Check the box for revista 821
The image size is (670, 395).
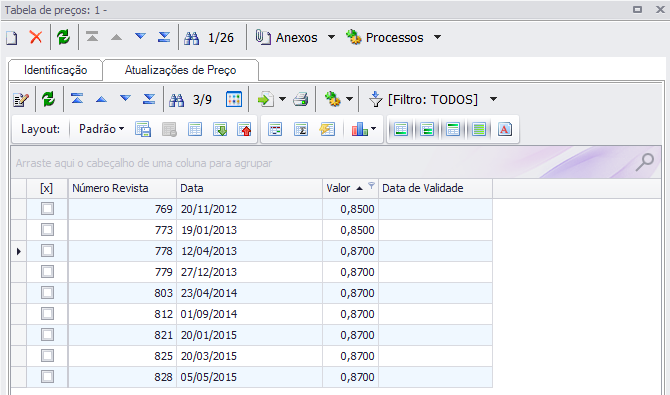coord(47,334)
